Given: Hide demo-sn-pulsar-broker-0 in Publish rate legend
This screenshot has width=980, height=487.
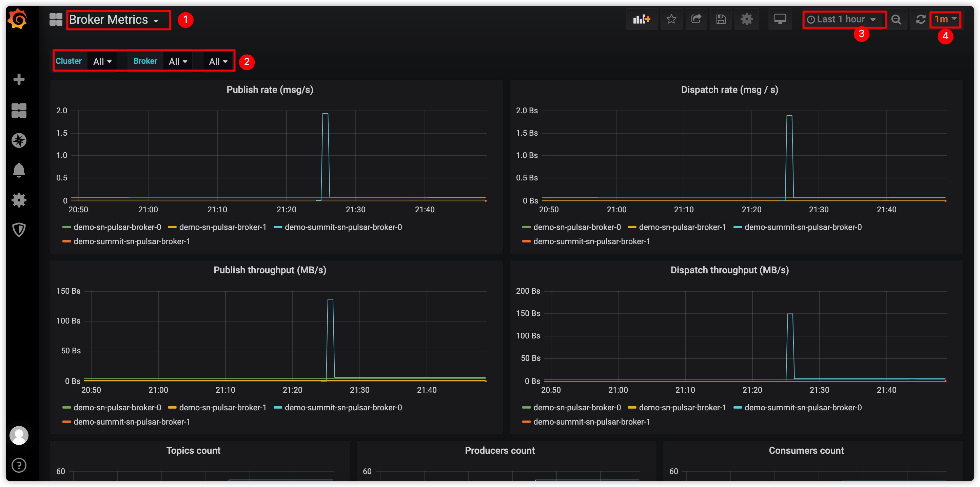Looking at the screenshot, I should (x=117, y=227).
